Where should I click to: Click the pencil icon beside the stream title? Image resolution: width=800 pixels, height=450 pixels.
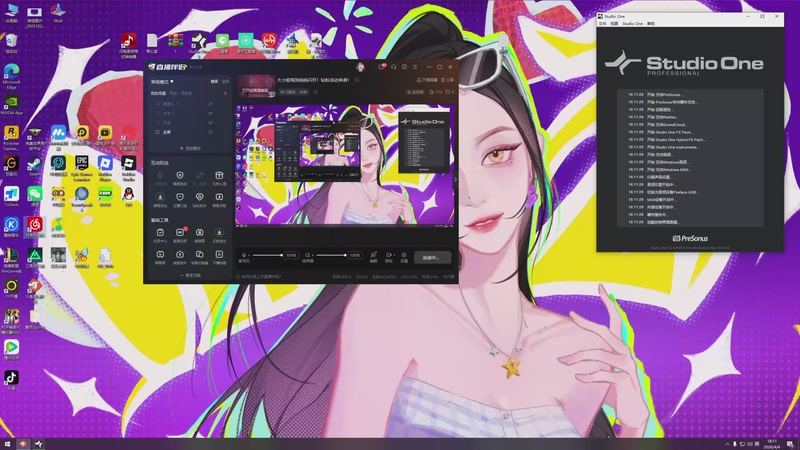tap(357, 80)
